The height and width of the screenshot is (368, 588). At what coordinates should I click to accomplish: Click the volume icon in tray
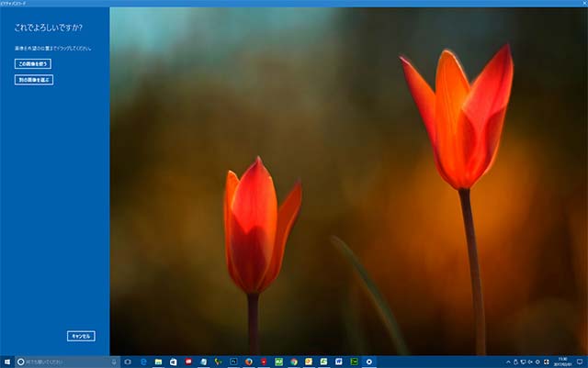(x=530, y=362)
